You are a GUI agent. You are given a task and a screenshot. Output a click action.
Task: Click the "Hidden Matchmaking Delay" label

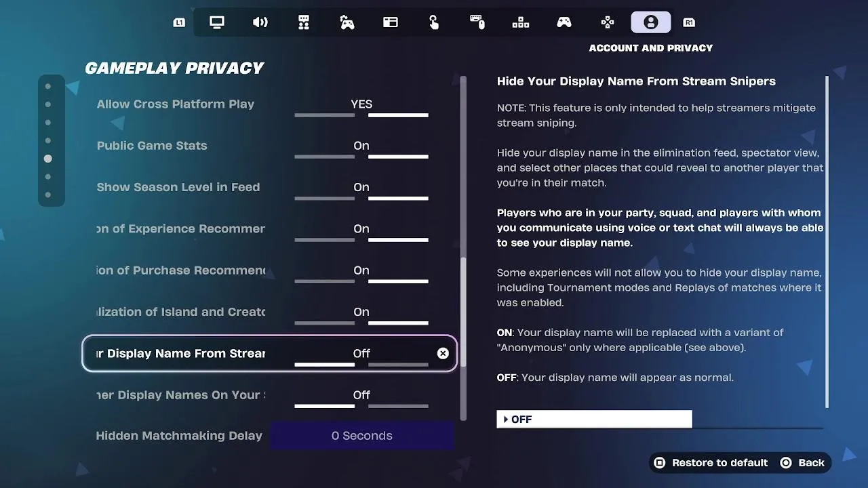coord(179,436)
